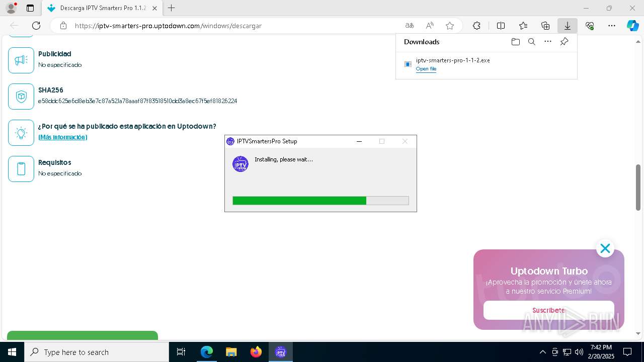
Task: Click the green button at page bottom
Action: click(x=83, y=335)
